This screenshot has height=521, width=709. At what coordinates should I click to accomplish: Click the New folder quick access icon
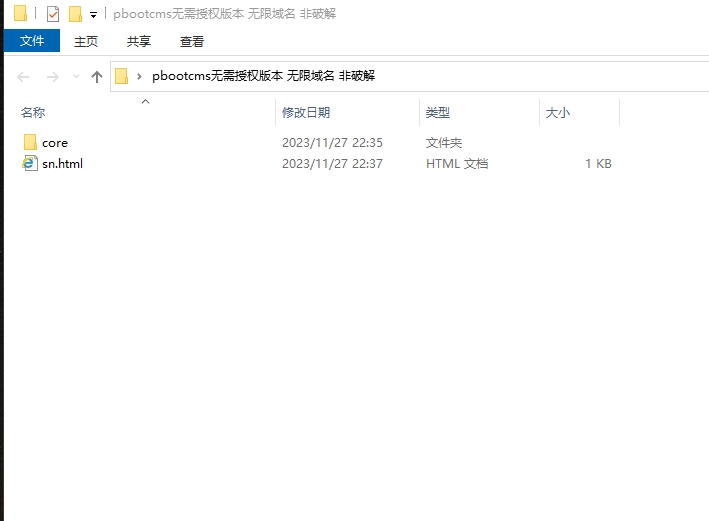75,14
